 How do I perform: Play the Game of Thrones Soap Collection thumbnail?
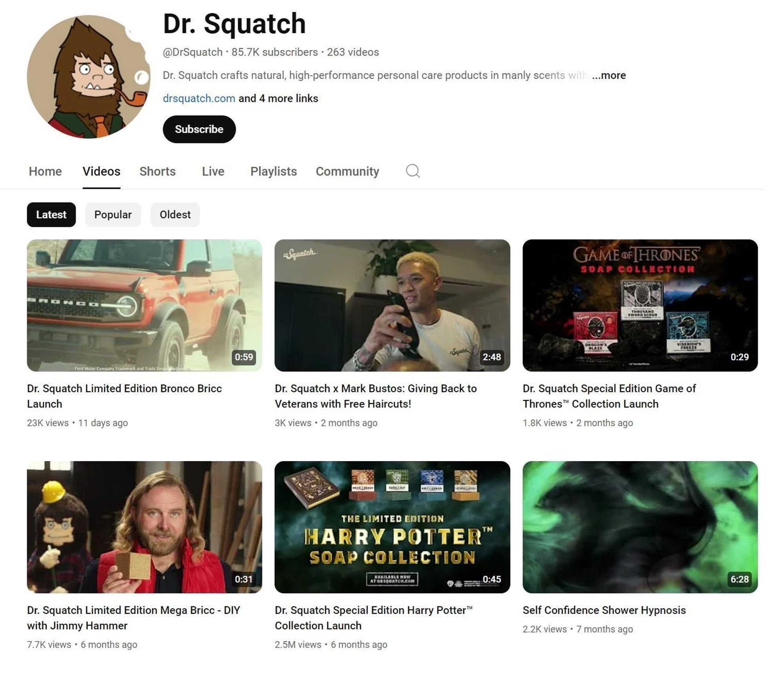tap(640, 306)
